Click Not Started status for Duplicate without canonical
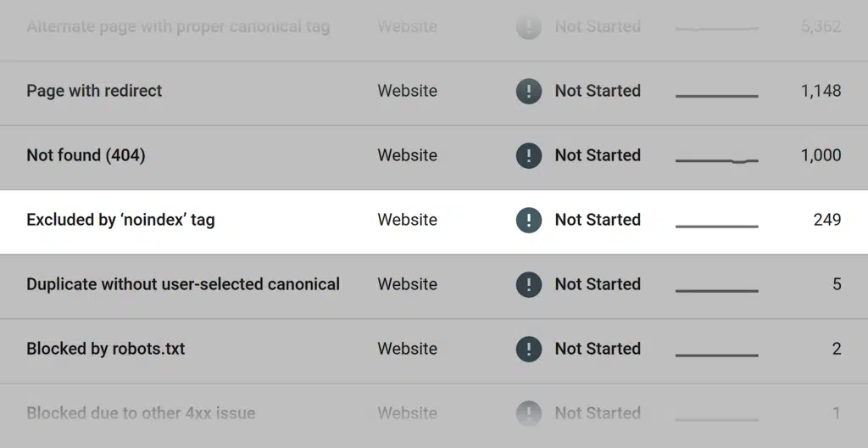Viewport: 868px width, 448px height. (598, 284)
